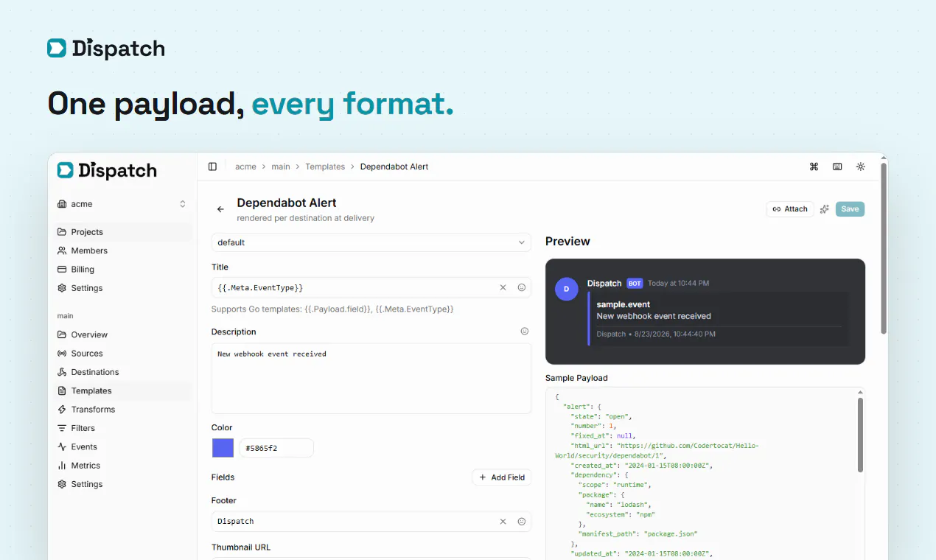Open the command palette icon
Image resolution: width=936 pixels, height=560 pixels.
click(814, 167)
